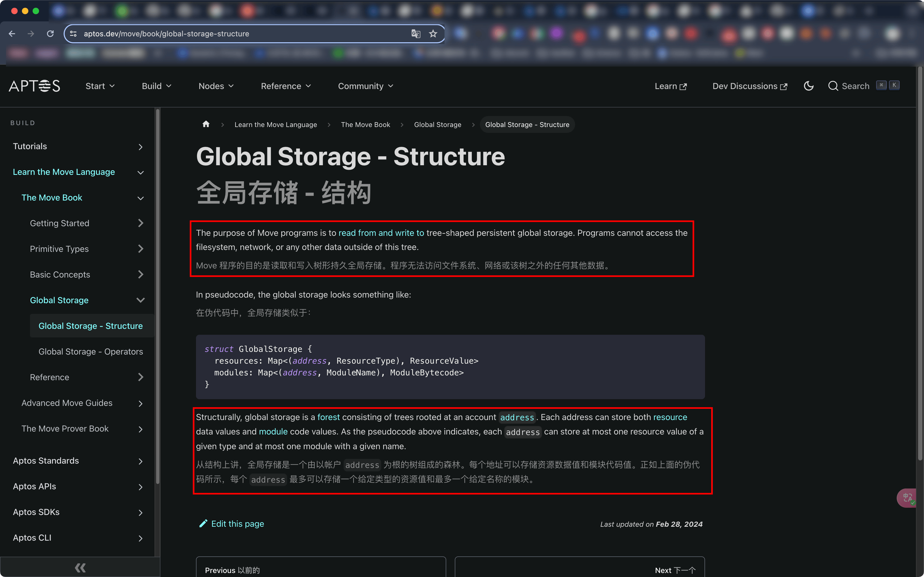Viewport: 924px width, 577px height.
Task: Go to the Next page button
Action: point(579,567)
